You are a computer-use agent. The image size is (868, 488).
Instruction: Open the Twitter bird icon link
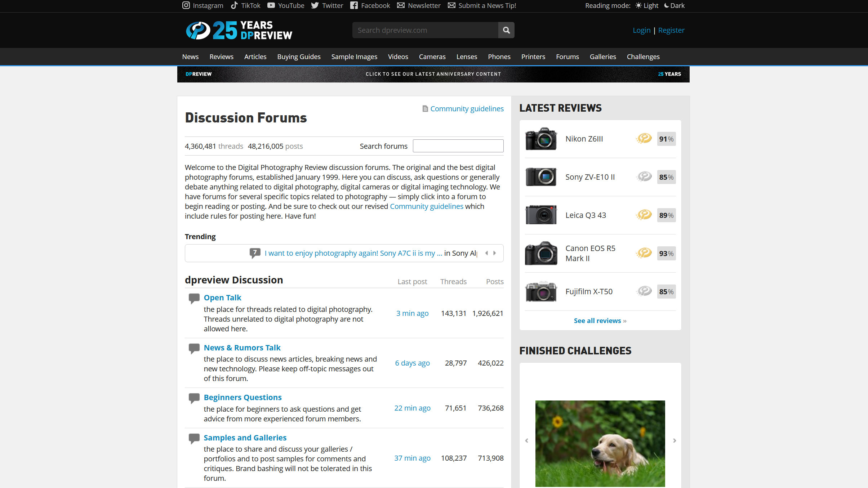point(315,5)
